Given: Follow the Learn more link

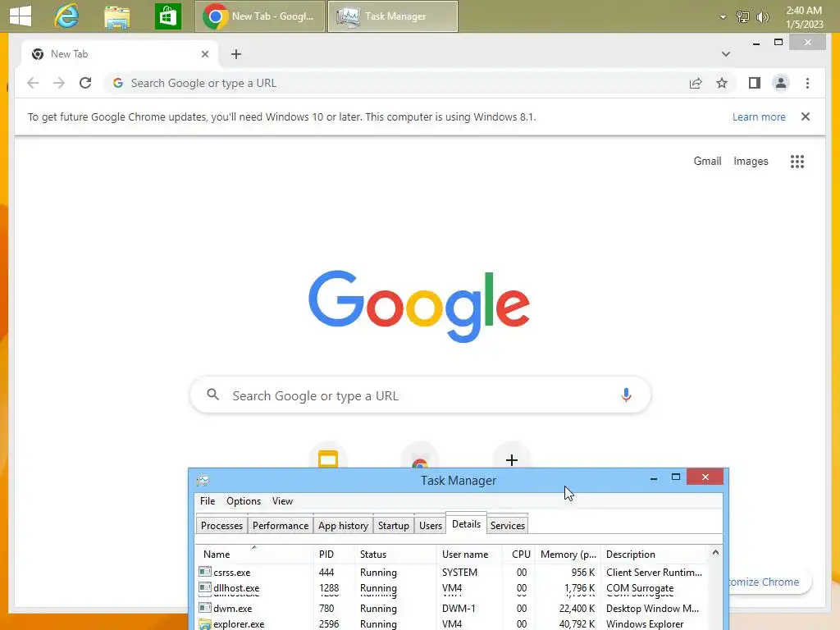Looking at the screenshot, I should [x=759, y=116].
